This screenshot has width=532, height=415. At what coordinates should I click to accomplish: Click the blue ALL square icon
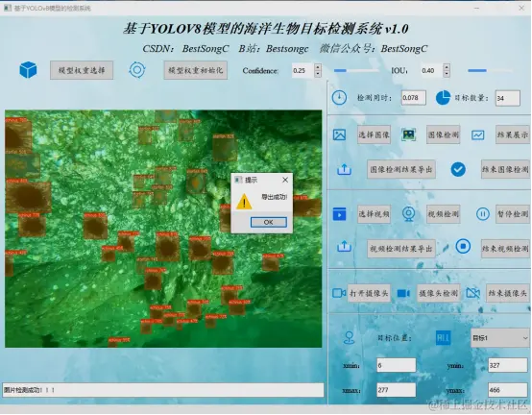[443, 338]
